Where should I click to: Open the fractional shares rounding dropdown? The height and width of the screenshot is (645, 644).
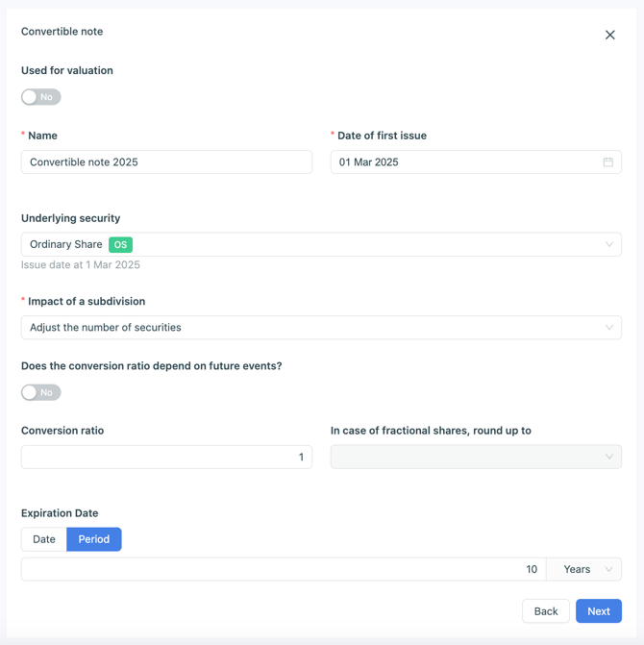click(x=476, y=458)
